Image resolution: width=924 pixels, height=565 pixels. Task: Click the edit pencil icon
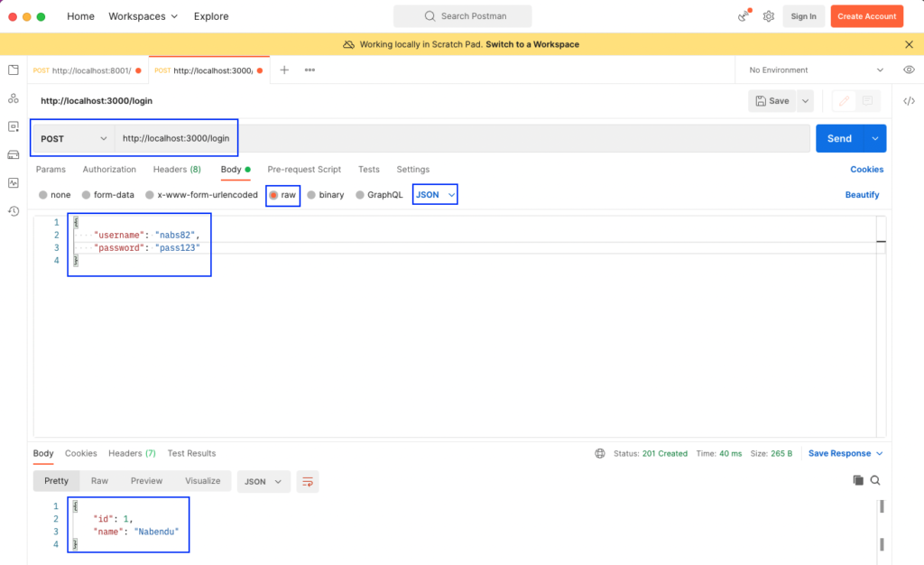844,101
